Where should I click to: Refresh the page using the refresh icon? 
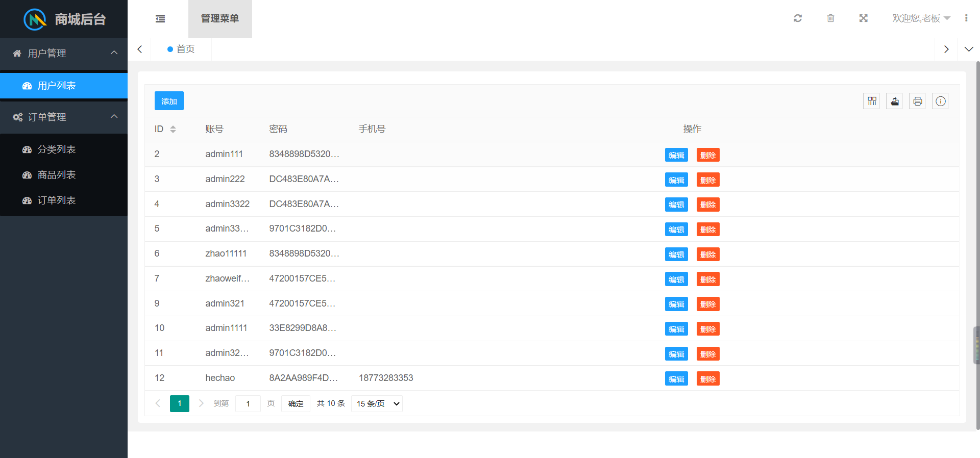point(798,18)
